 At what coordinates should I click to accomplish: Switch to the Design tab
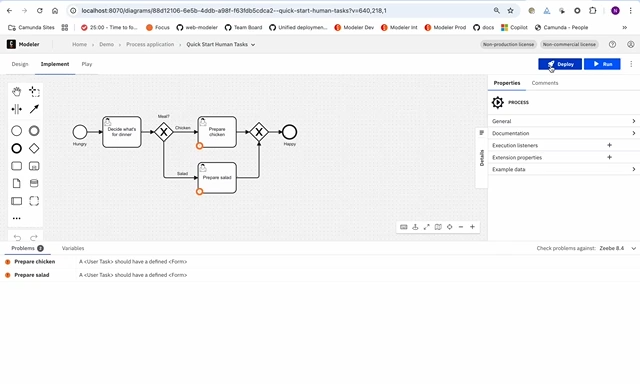[x=20, y=64]
